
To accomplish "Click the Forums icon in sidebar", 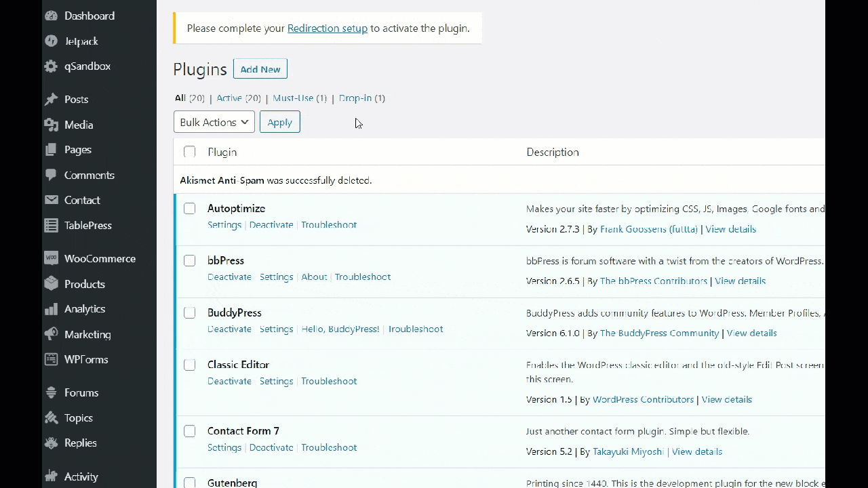I will point(51,392).
